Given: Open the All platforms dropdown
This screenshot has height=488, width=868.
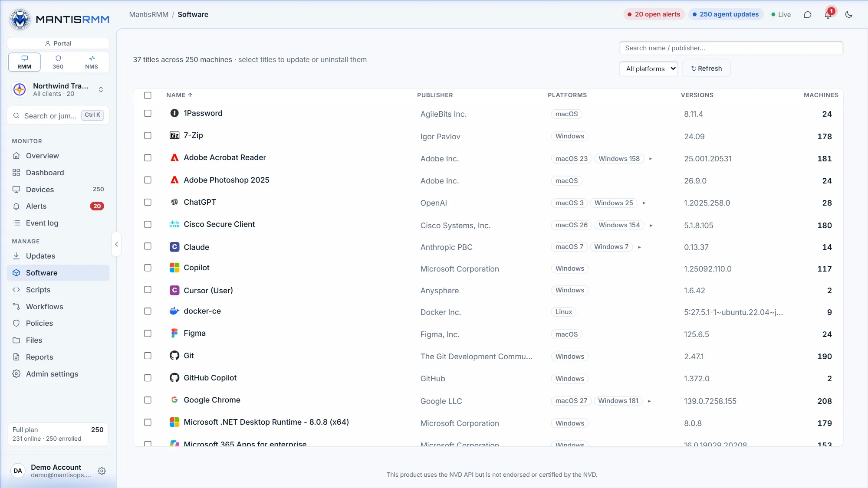Looking at the screenshot, I should (648, 69).
